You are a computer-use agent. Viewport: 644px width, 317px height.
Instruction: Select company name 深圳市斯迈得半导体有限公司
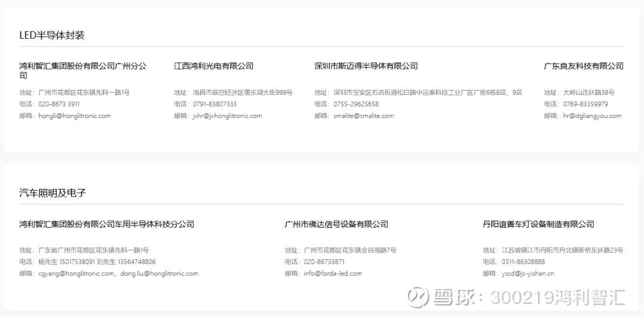[x=366, y=66]
